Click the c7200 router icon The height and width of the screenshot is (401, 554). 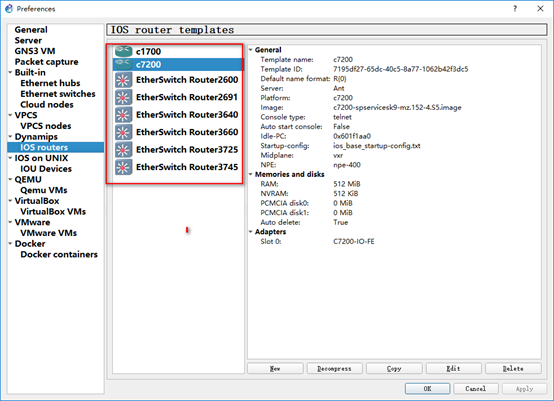pos(123,65)
